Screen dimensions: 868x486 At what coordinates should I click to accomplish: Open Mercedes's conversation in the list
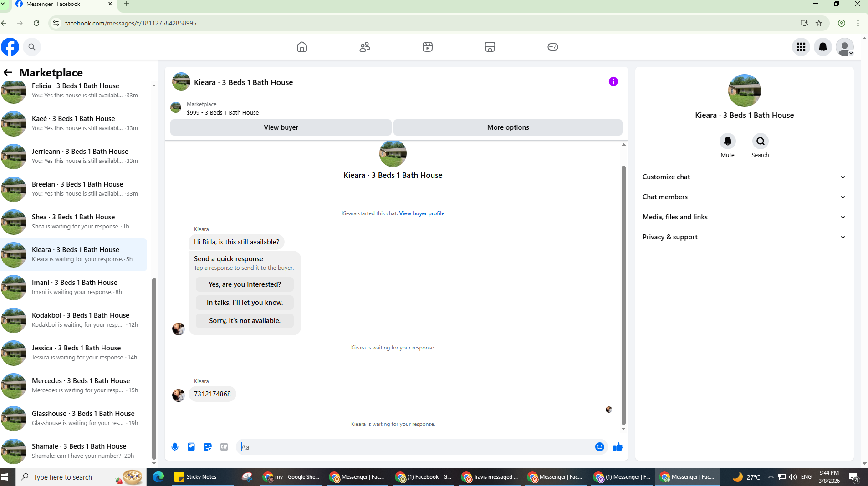point(74,385)
